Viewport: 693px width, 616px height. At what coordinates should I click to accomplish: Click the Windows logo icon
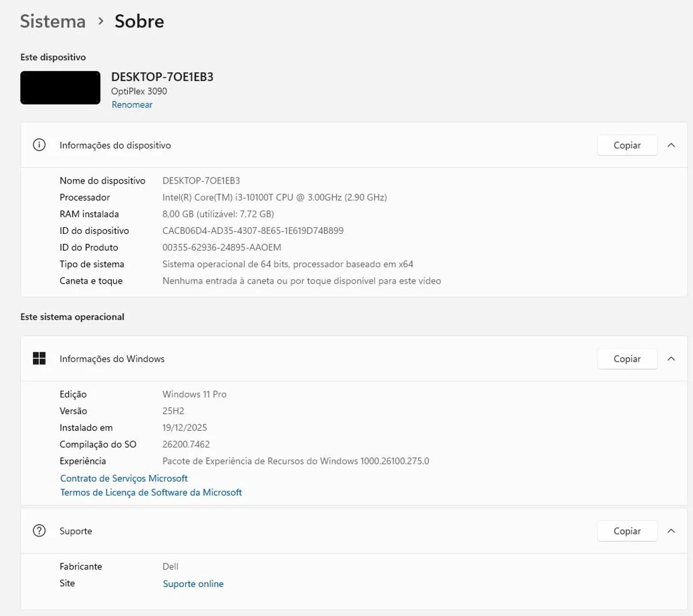click(39, 358)
